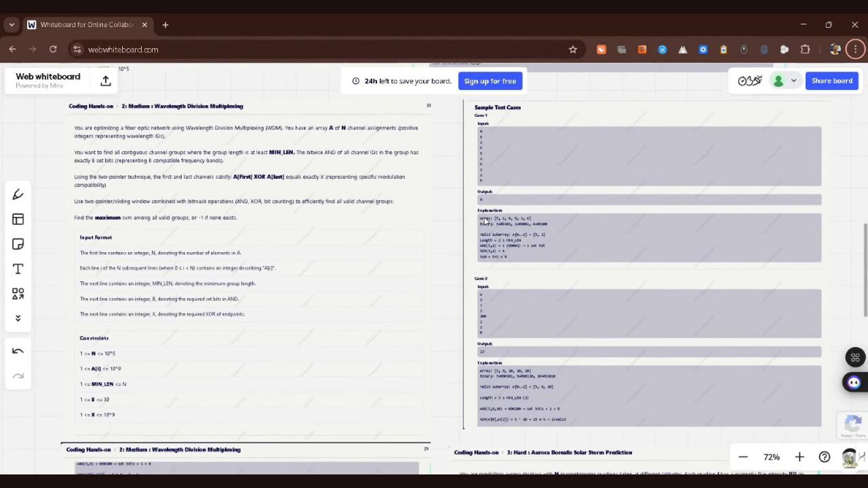Image resolution: width=868 pixels, height=488 pixels.
Task: Select the Pen drawing tool
Action: [x=18, y=195]
